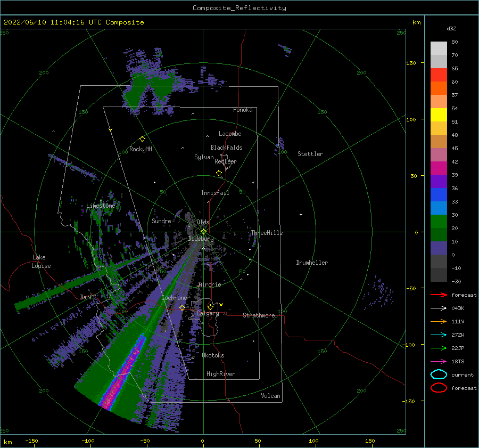Image resolution: width=479 pixels, height=448 pixels.
Task: Click the Ponoka city label
Action: (243, 110)
